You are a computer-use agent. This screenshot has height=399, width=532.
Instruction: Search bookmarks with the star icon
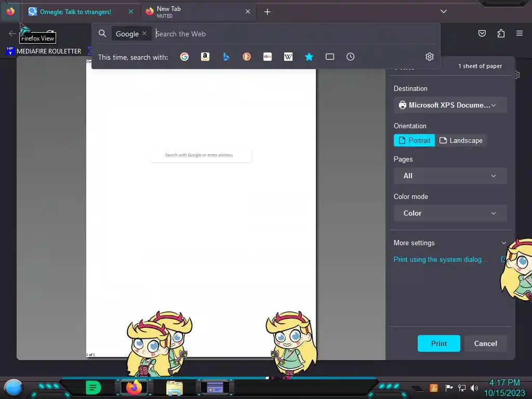[309, 57]
